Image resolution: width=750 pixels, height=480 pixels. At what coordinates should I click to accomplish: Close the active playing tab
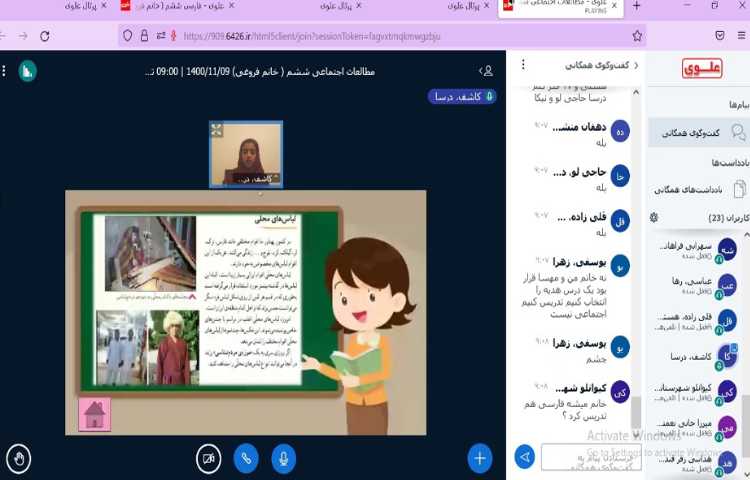(615, 6)
